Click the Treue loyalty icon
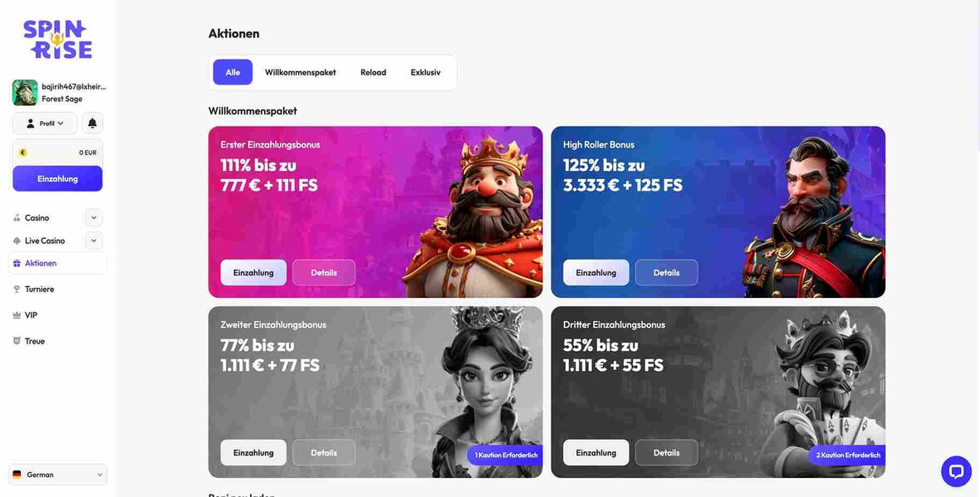This screenshot has width=980, height=497. pos(17,341)
